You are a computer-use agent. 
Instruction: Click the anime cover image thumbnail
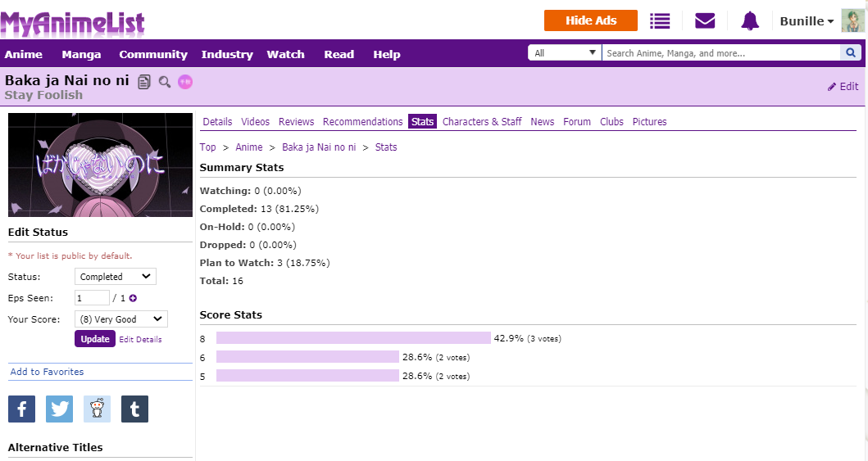100,165
